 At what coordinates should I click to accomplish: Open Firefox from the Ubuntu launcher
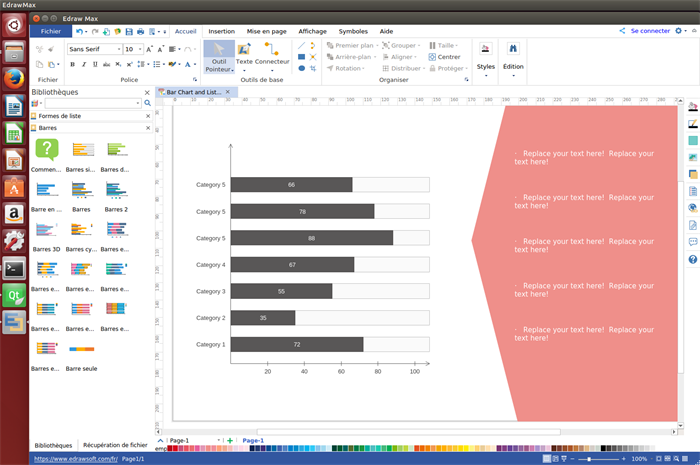pos(14,79)
